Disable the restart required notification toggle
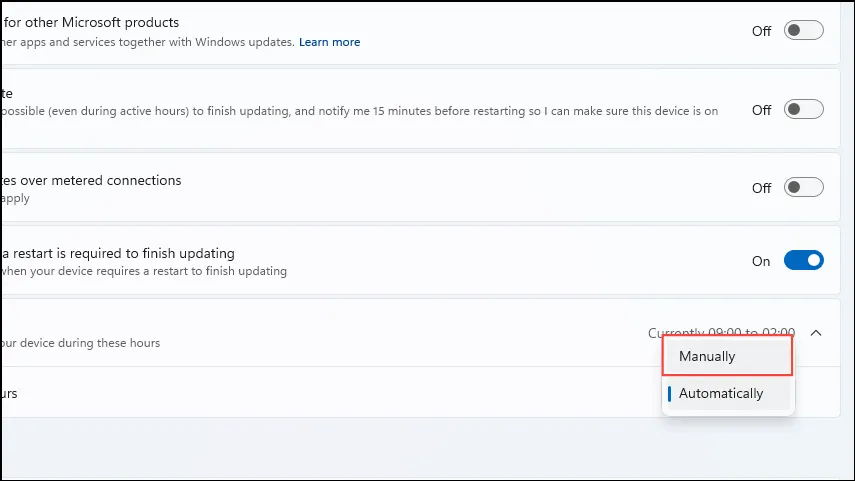This screenshot has width=855, height=481. [x=803, y=261]
